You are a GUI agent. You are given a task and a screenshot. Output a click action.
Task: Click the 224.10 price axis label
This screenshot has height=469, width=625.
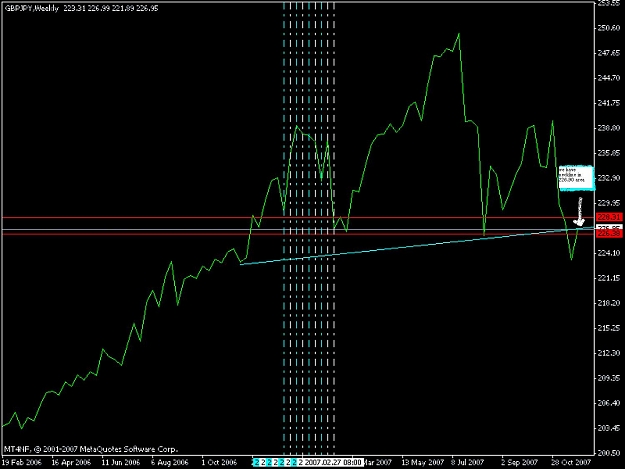pos(608,253)
